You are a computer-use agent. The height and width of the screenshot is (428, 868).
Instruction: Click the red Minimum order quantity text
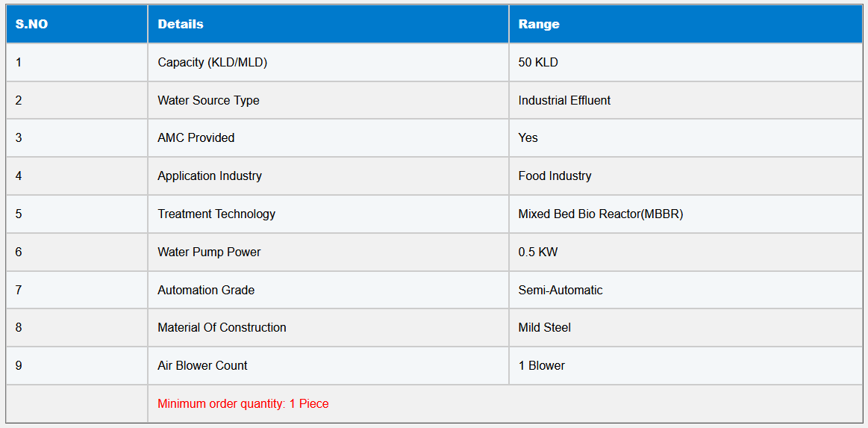(x=243, y=403)
